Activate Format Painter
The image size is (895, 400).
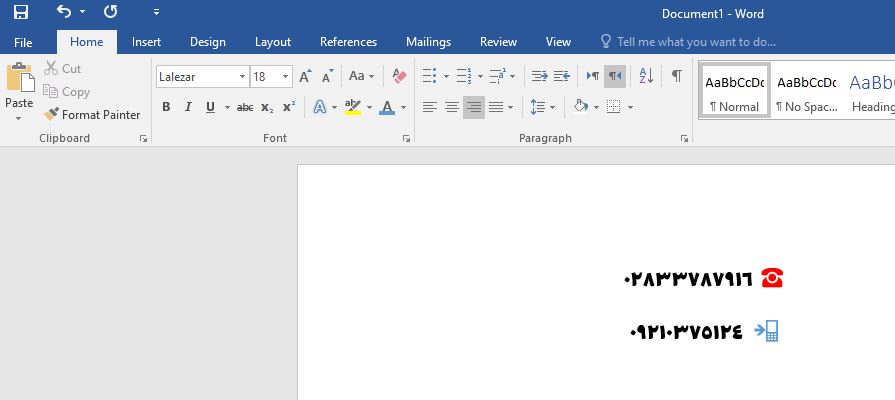(x=92, y=115)
